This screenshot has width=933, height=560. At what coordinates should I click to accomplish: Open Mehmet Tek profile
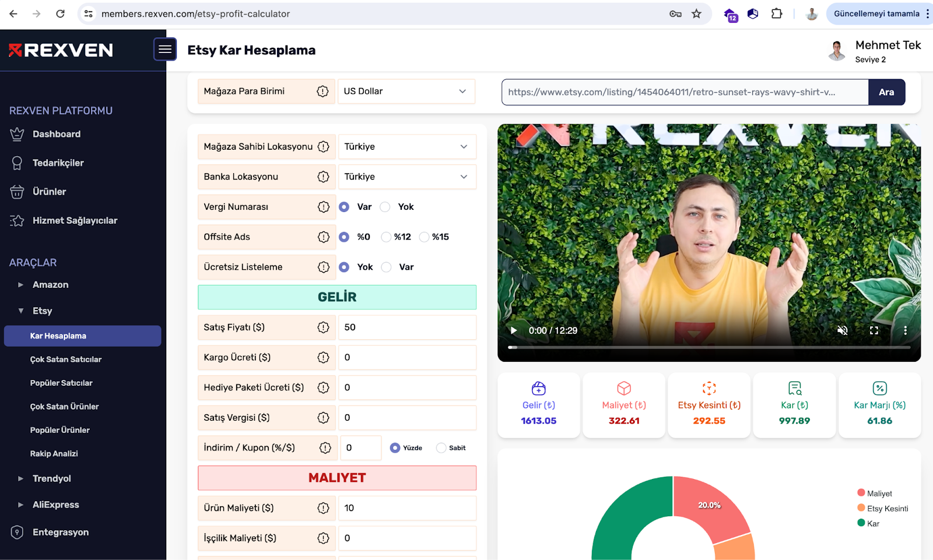(874, 51)
